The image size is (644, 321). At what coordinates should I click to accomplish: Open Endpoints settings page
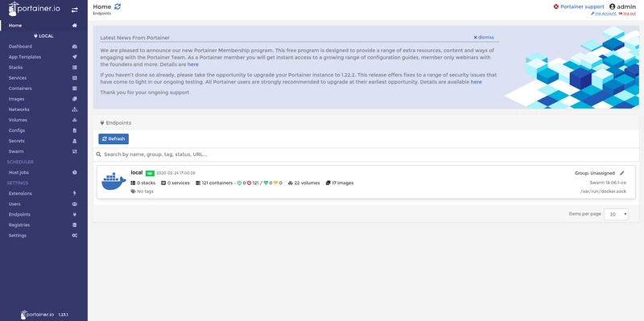[19, 215]
